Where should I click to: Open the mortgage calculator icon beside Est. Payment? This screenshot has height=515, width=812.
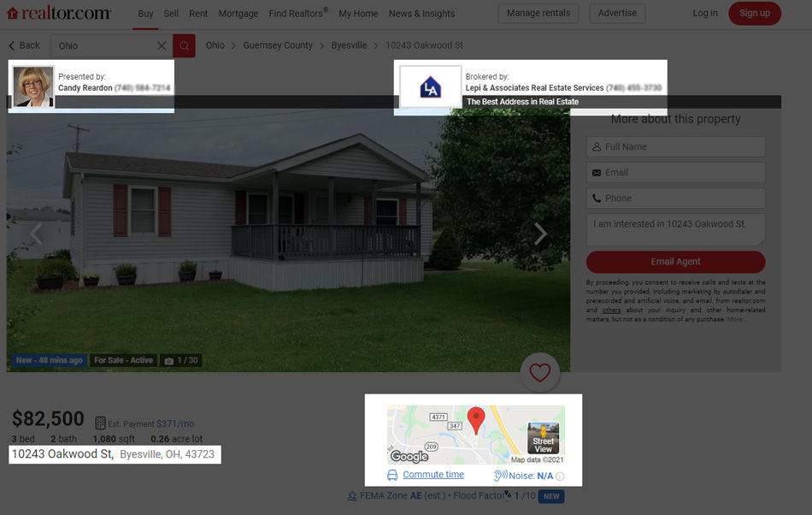101,423
